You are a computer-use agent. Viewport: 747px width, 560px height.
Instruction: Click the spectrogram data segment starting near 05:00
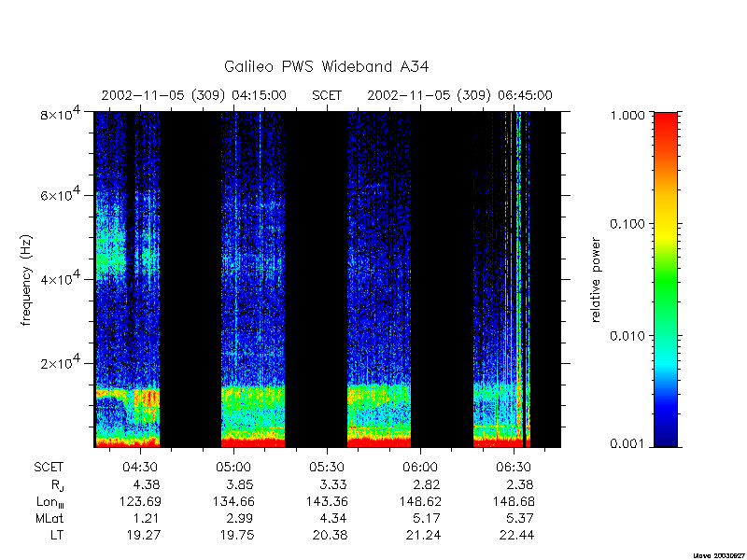(x=253, y=279)
